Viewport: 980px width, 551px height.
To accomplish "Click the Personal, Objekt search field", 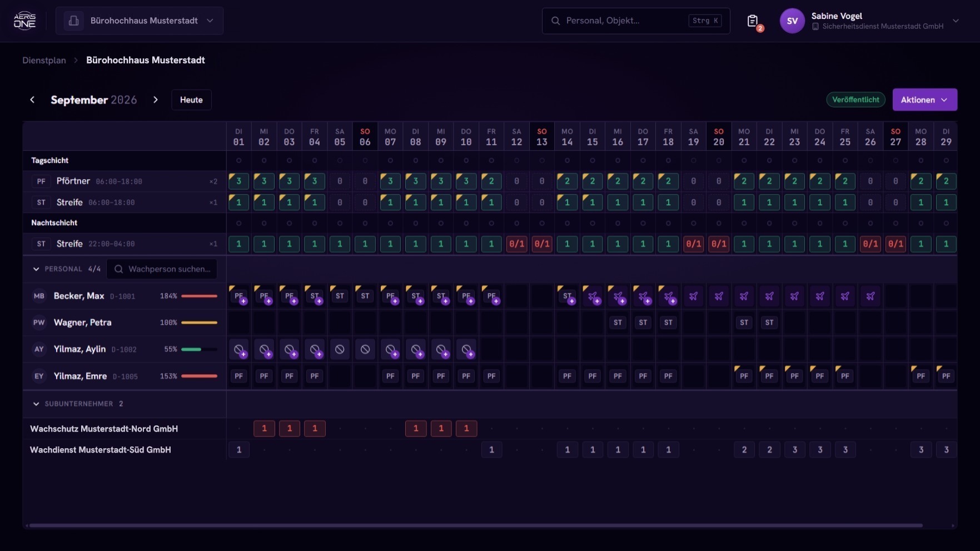I will point(636,21).
